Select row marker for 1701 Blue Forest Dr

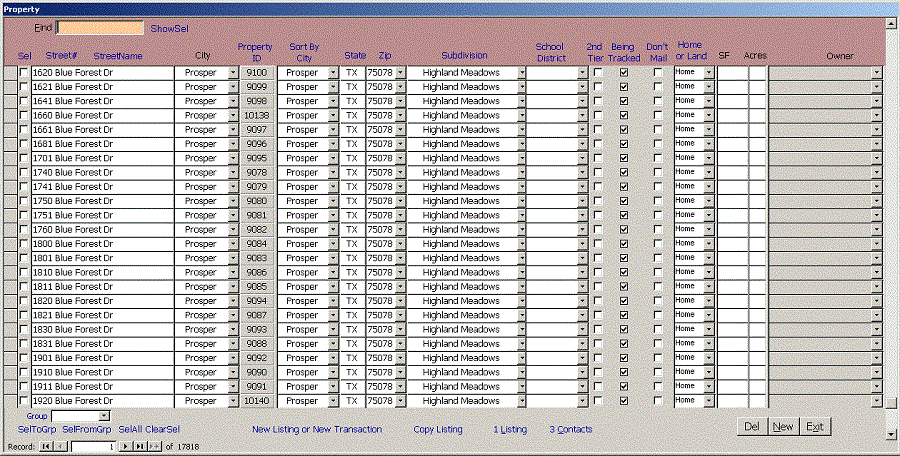click(10, 159)
